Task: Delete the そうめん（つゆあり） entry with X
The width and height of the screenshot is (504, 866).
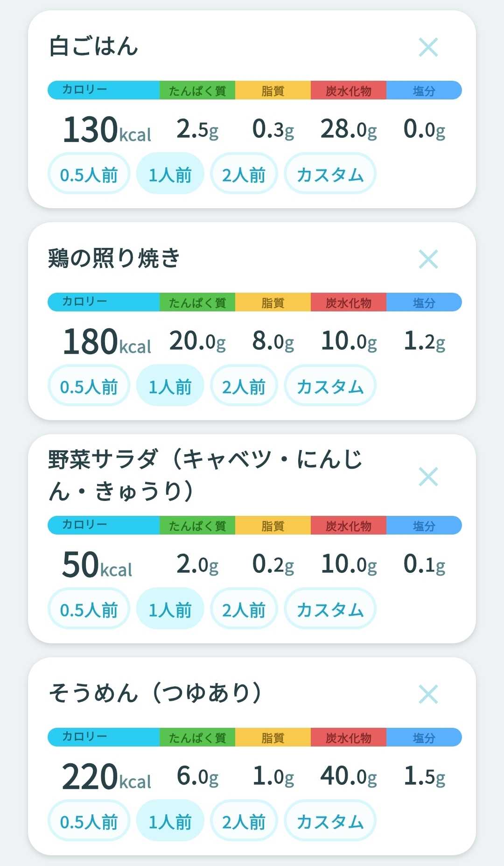Action: click(428, 694)
